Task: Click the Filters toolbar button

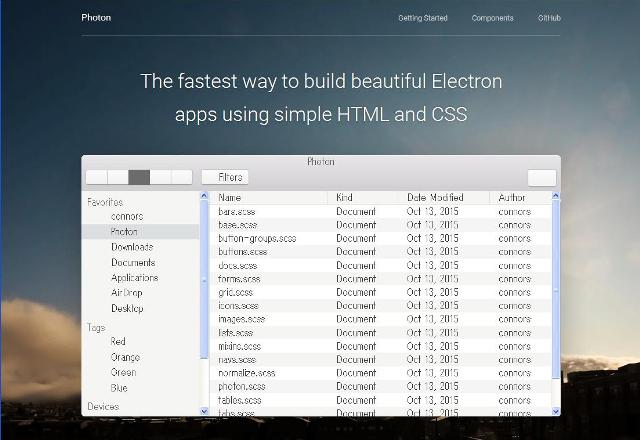Action: 225,177
